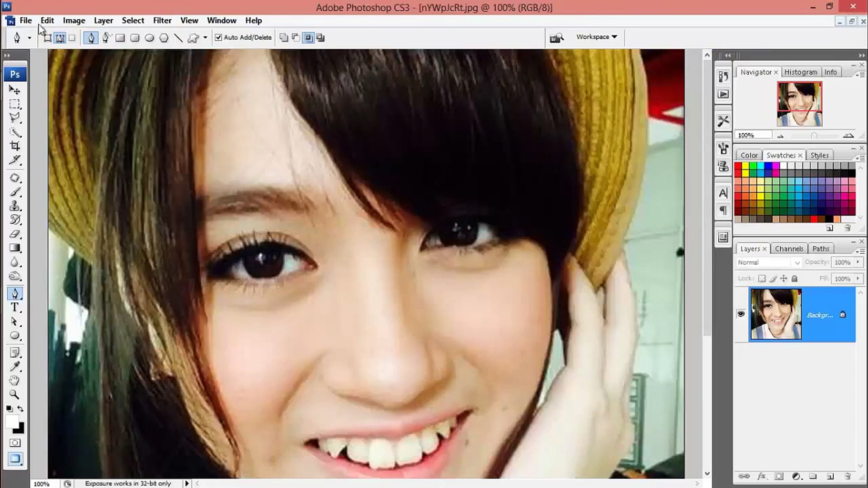Select the Horizontal Type tool

(15, 308)
